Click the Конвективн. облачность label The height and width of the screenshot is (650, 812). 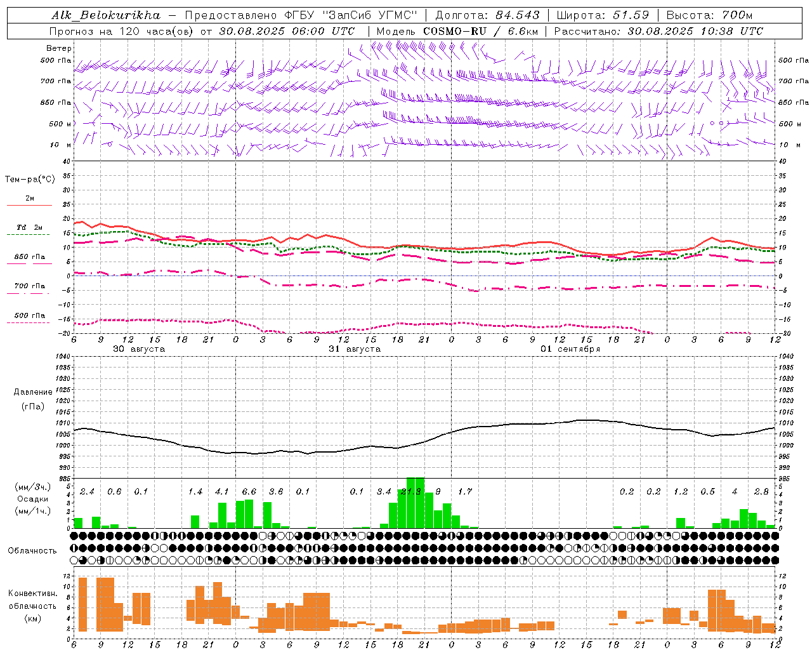(x=32, y=599)
